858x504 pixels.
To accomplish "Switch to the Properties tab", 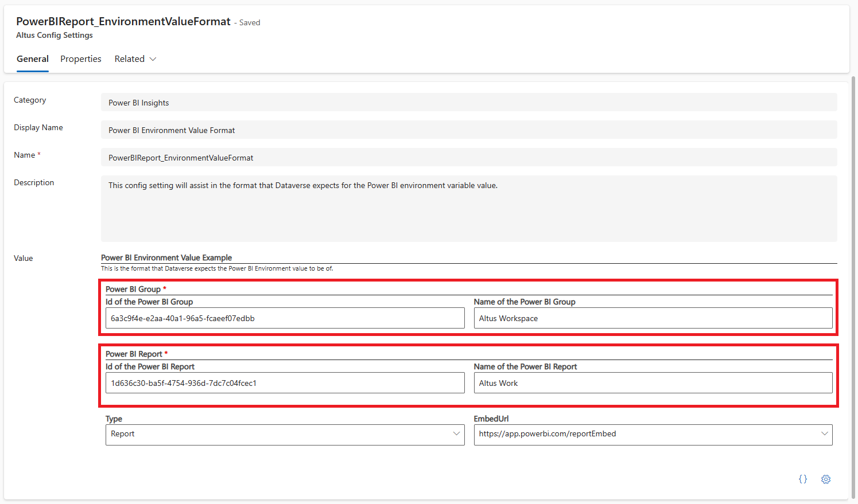I will point(81,59).
